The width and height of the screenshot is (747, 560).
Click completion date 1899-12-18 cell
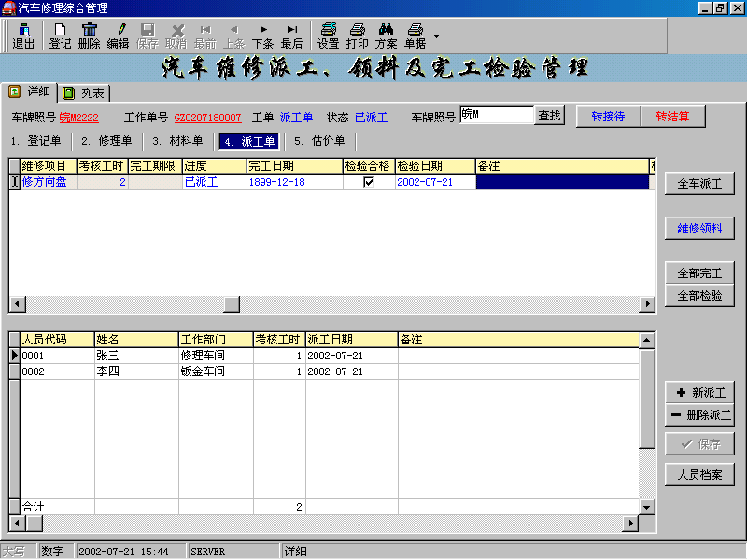(295, 182)
